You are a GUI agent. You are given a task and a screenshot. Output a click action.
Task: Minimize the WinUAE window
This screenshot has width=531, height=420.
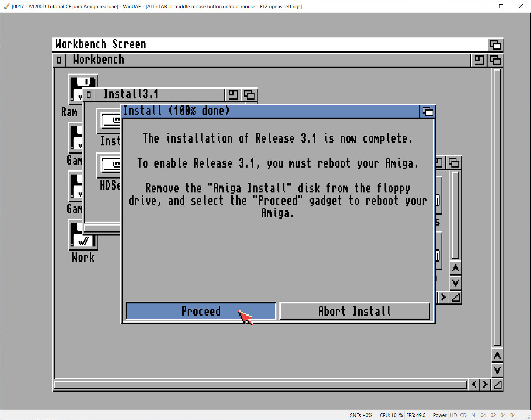(x=482, y=6)
